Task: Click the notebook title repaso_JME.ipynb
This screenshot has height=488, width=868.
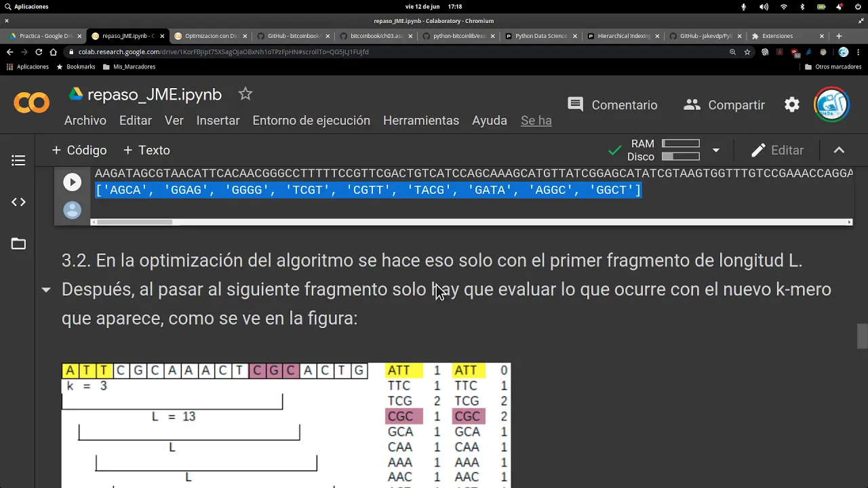Action: click(x=155, y=95)
